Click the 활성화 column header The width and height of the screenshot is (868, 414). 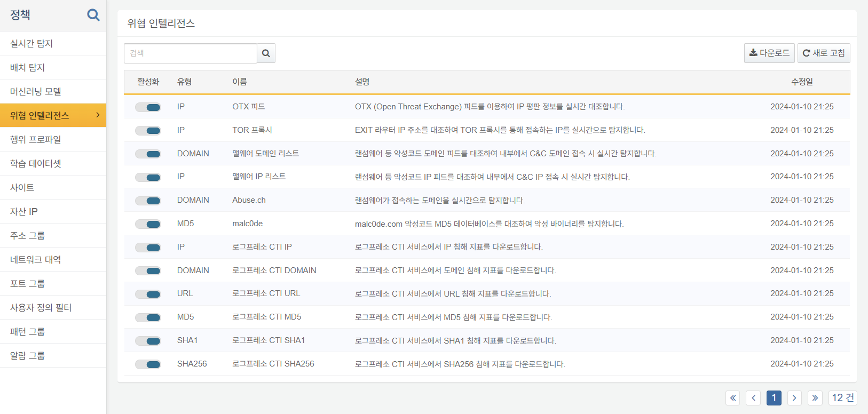(x=148, y=82)
